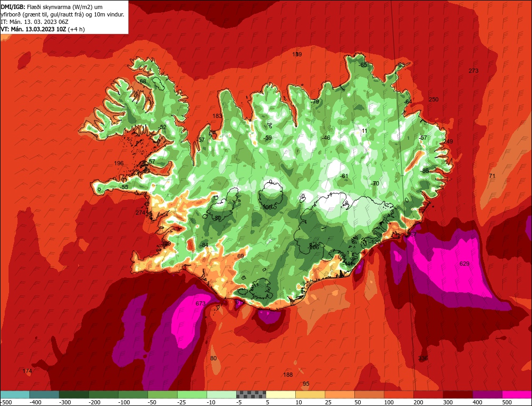Click the value "-55" on the Snæfellsnes peninsula
Viewport: 532px width, 406px height.
(124, 187)
